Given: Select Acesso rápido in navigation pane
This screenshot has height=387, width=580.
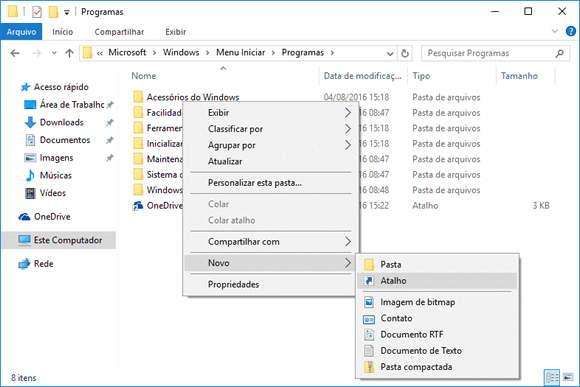Looking at the screenshot, I should pyautogui.click(x=61, y=87).
